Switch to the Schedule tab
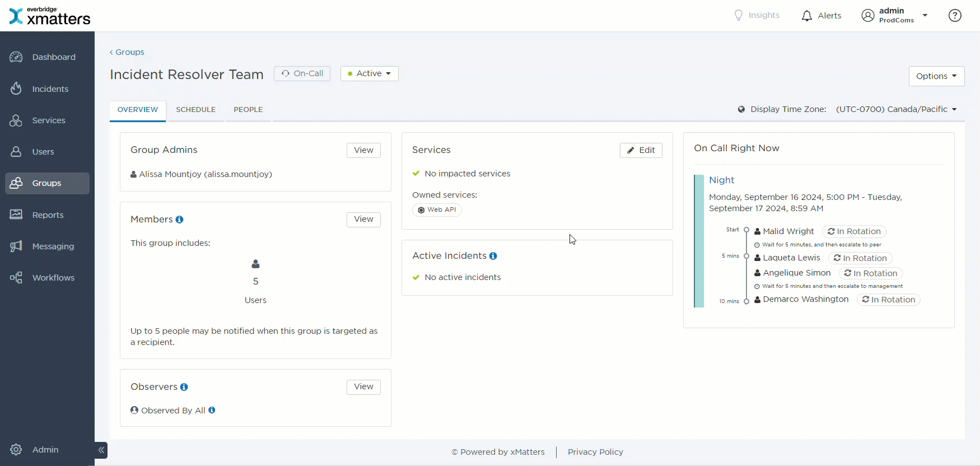Screen dimensions: 980x466 pos(196,110)
